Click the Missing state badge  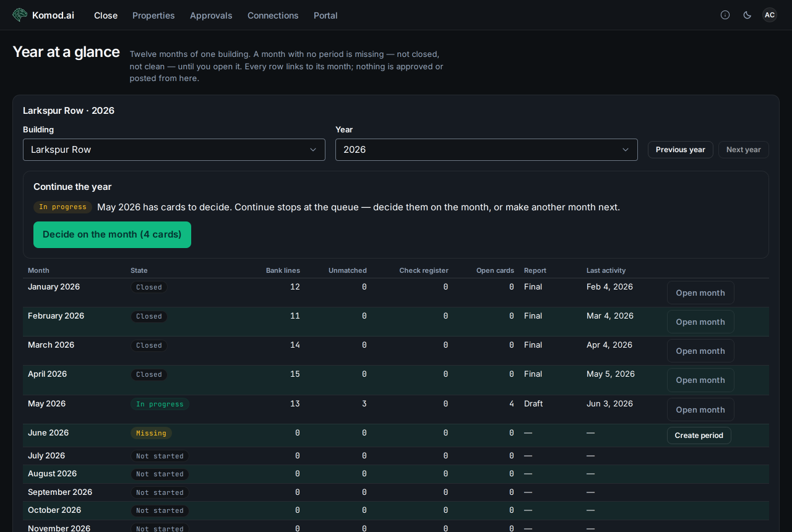pyautogui.click(x=151, y=433)
